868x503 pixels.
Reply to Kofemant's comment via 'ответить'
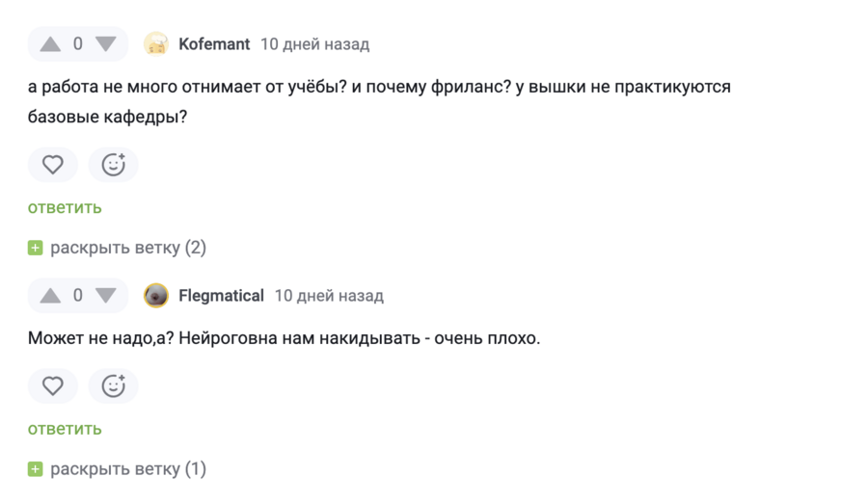65,207
